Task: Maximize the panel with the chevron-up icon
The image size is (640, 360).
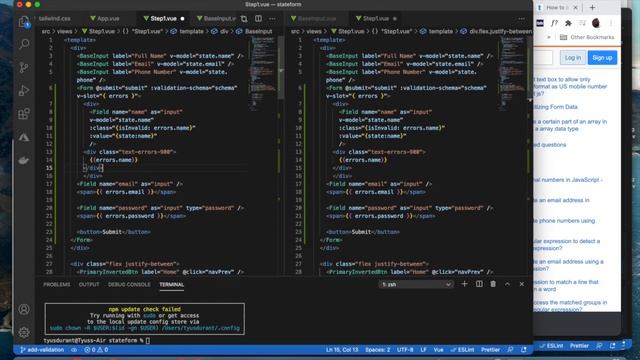Action: pyautogui.click(x=507, y=284)
